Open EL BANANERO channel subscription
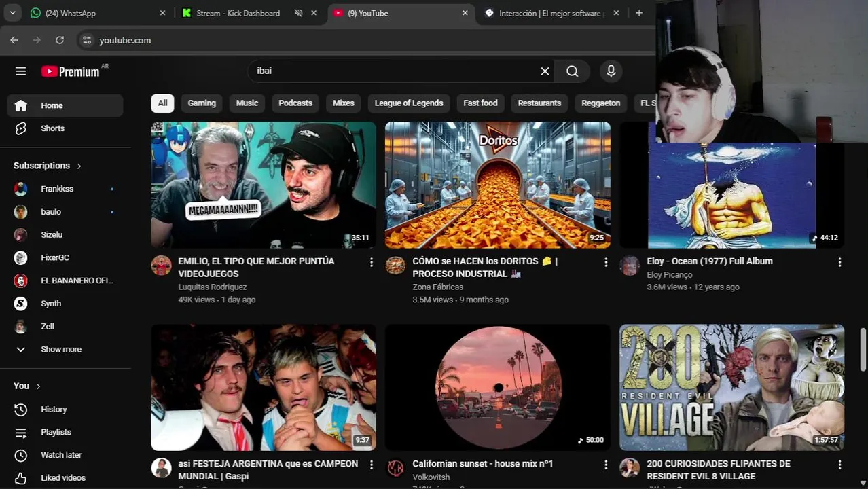Image resolution: width=868 pixels, height=489 pixels. point(65,280)
